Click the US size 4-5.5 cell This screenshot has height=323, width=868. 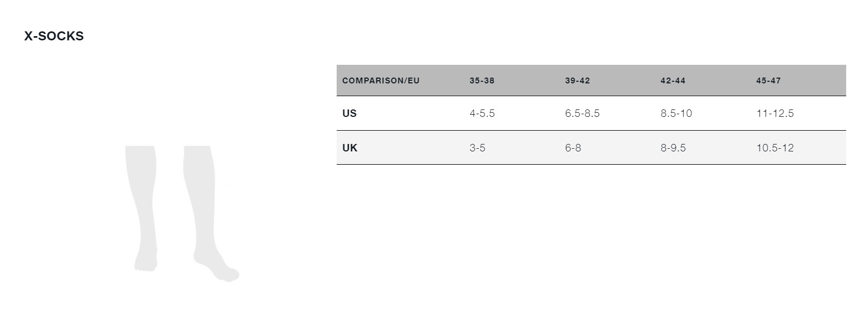coord(482,113)
